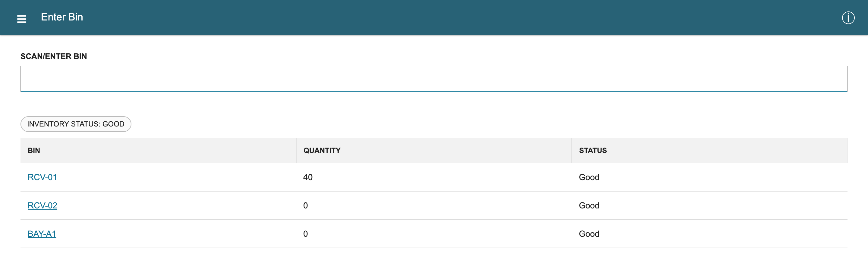Open the BAY-A1 bin link
Screen dimensions: 868x253
[x=42, y=234]
